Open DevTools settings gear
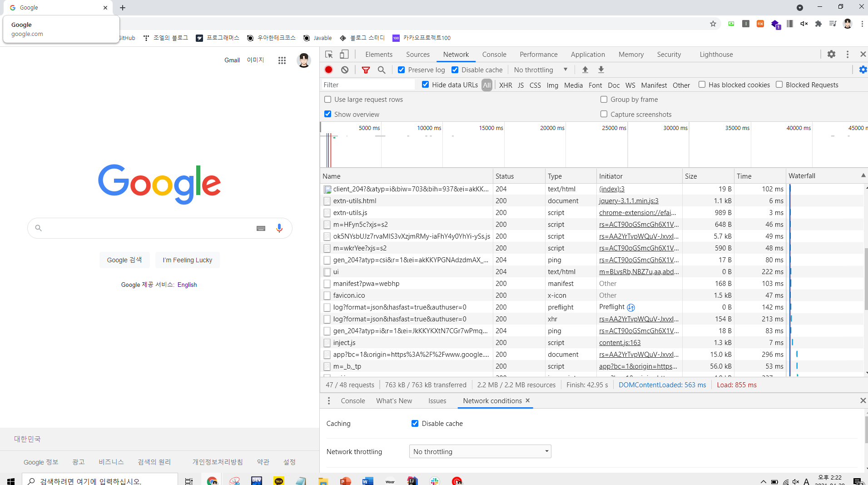The width and height of the screenshot is (868, 485). (x=832, y=54)
